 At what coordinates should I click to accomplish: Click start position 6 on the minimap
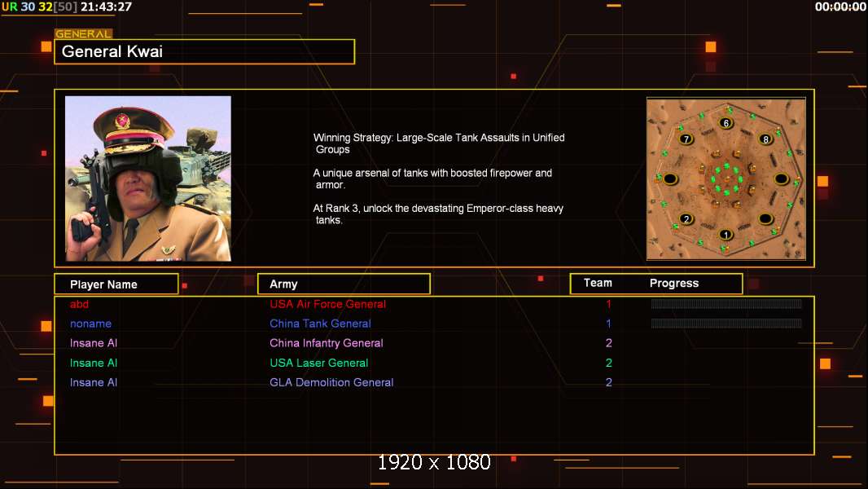point(726,123)
